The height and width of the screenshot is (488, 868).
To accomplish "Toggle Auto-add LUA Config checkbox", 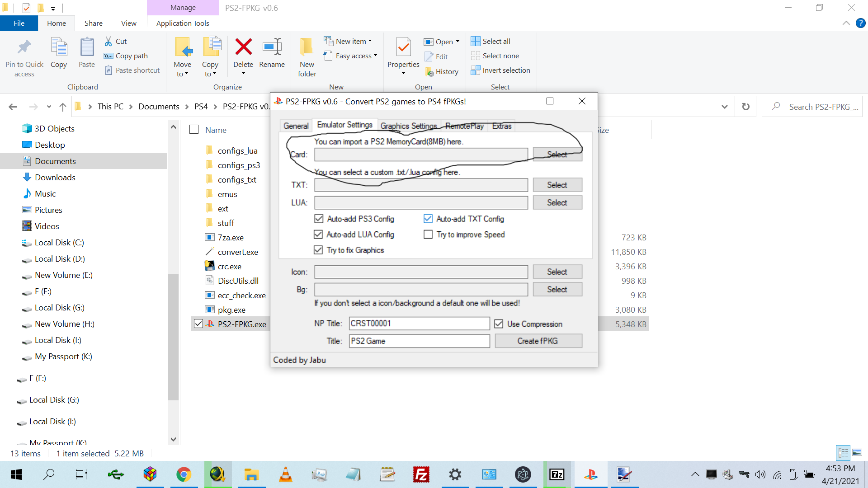I will (x=318, y=234).
